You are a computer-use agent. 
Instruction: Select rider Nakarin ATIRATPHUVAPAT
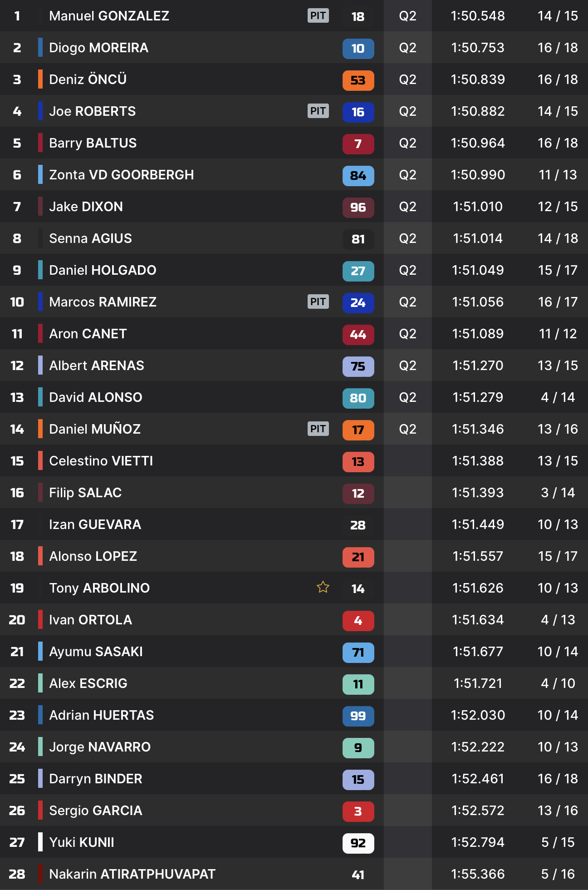tap(132, 874)
